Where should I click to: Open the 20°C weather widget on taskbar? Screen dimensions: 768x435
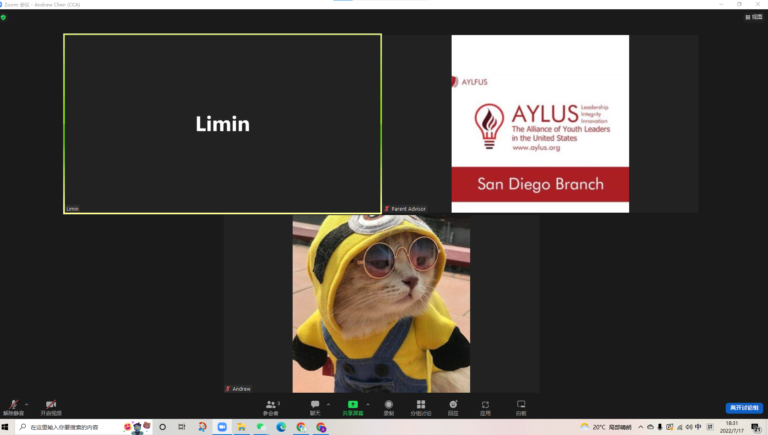pyautogui.click(x=606, y=427)
